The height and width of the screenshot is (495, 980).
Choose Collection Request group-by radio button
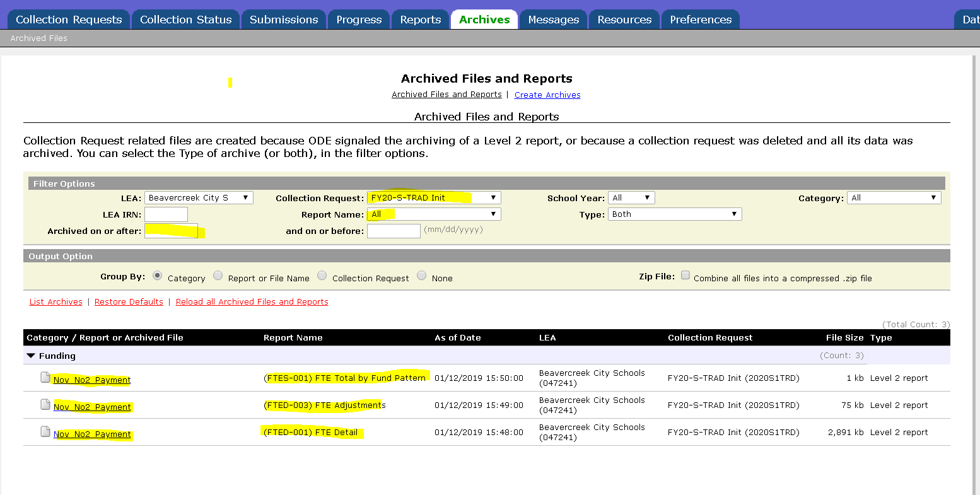(322, 276)
